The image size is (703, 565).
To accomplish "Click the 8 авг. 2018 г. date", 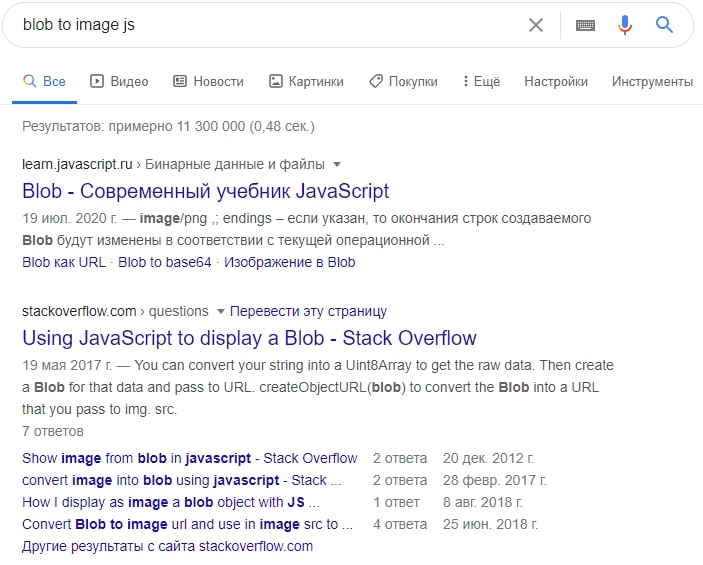I will [x=483, y=502].
